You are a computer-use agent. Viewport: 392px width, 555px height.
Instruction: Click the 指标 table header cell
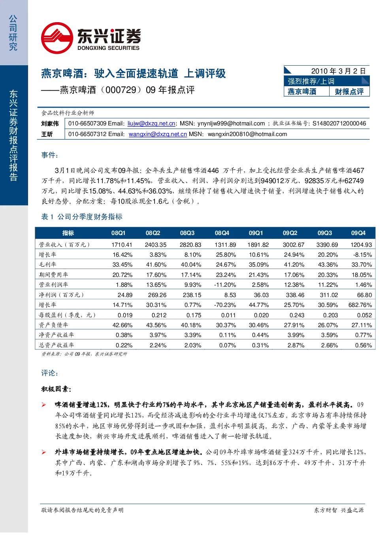(68, 233)
